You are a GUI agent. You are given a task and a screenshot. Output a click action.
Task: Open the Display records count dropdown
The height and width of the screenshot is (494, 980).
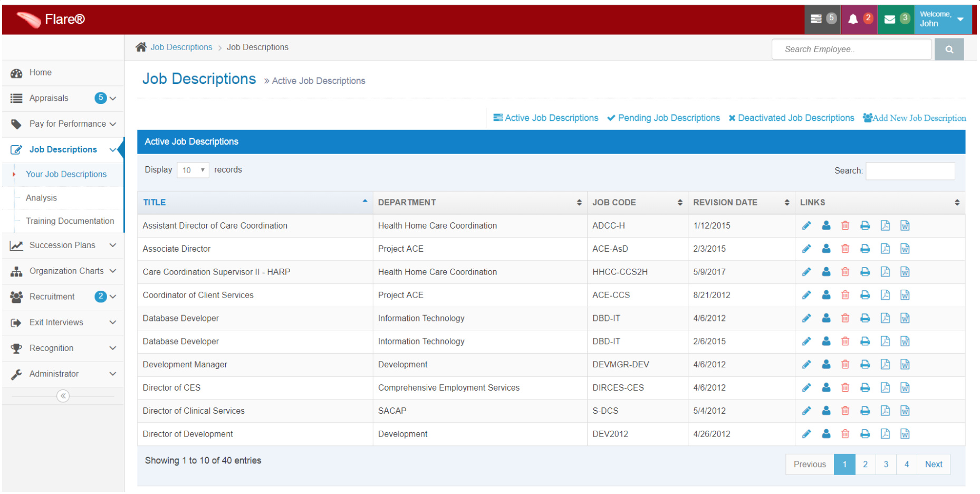click(193, 170)
